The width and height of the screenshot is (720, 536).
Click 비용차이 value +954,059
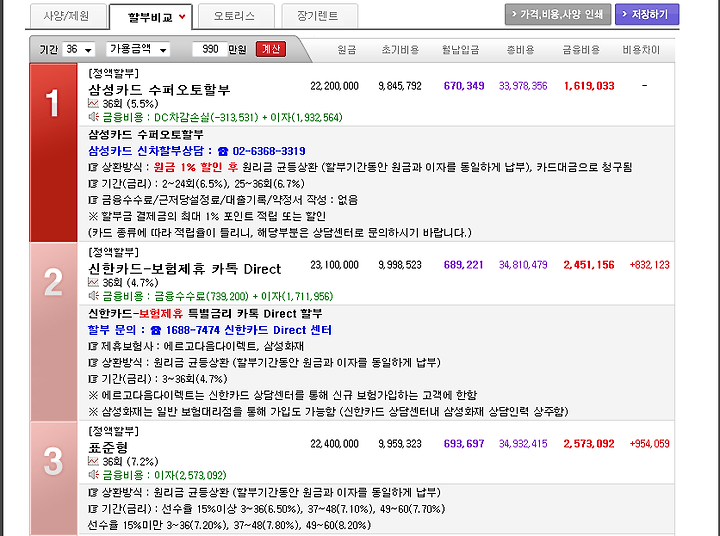649,444
